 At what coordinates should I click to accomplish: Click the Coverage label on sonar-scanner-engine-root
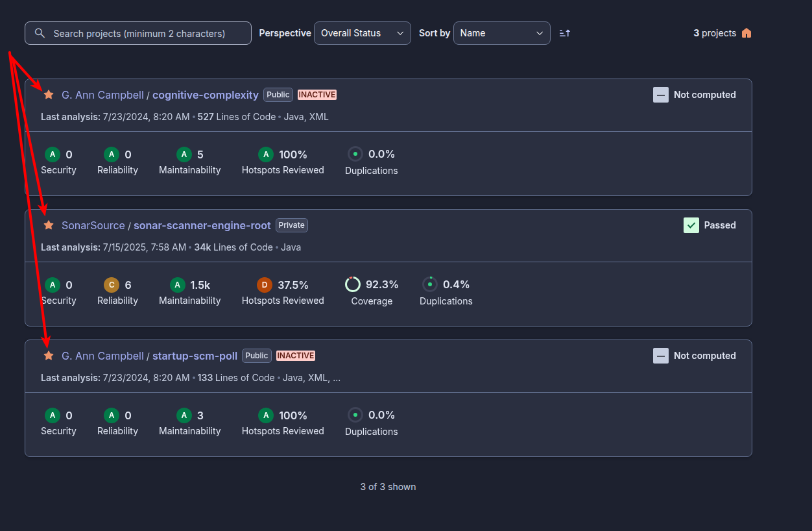pos(372,301)
